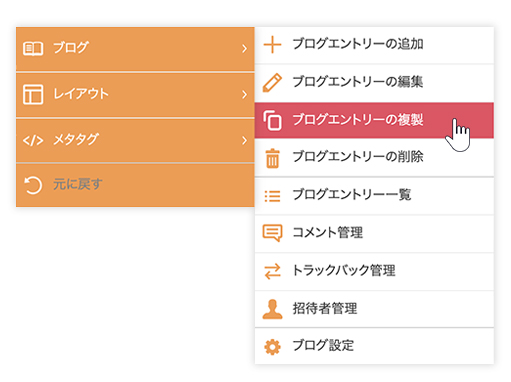Viewport: 511px width, 382px height.
Task: Click the duplicate copy icon
Action: click(x=272, y=120)
